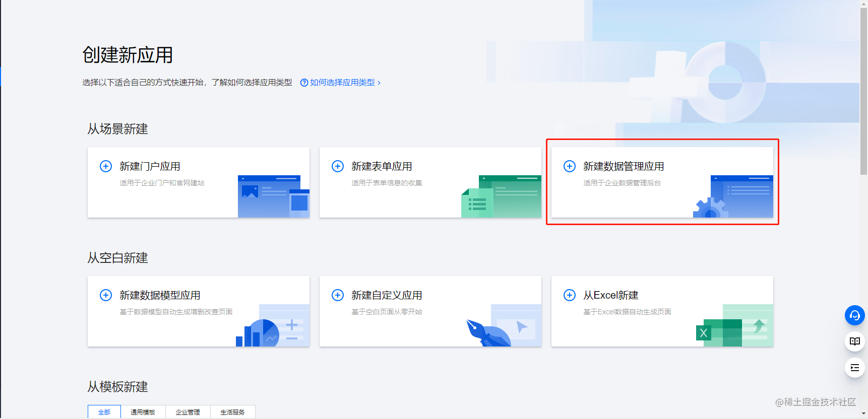Select 新建数据模型应用 card title

point(160,295)
